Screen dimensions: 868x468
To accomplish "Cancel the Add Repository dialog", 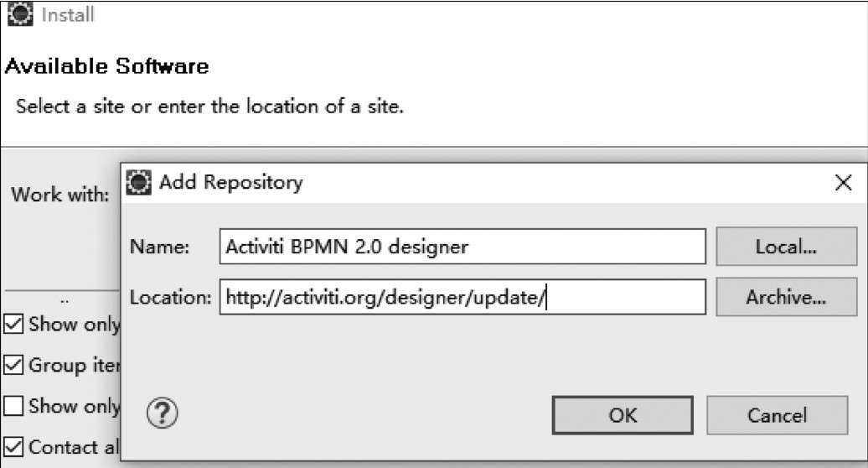I will [x=777, y=415].
